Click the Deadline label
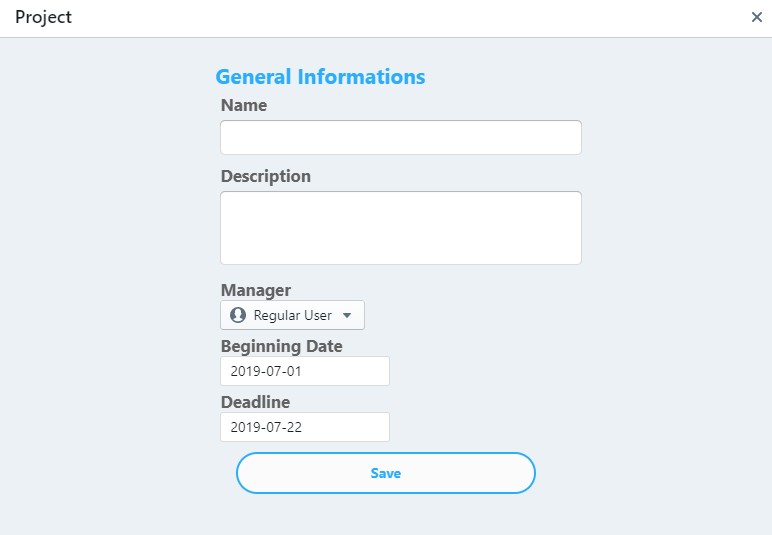The width and height of the screenshot is (772, 535). [x=255, y=402]
